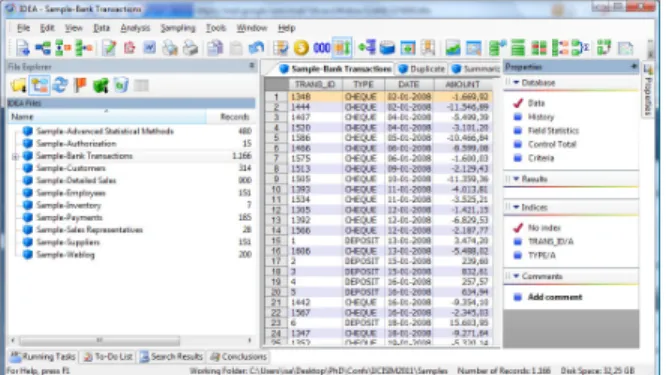Switch to the Duplicate database tab
The width and height of the screenshot is (666, 375).
pyautogui.click(x=422, y=69)
